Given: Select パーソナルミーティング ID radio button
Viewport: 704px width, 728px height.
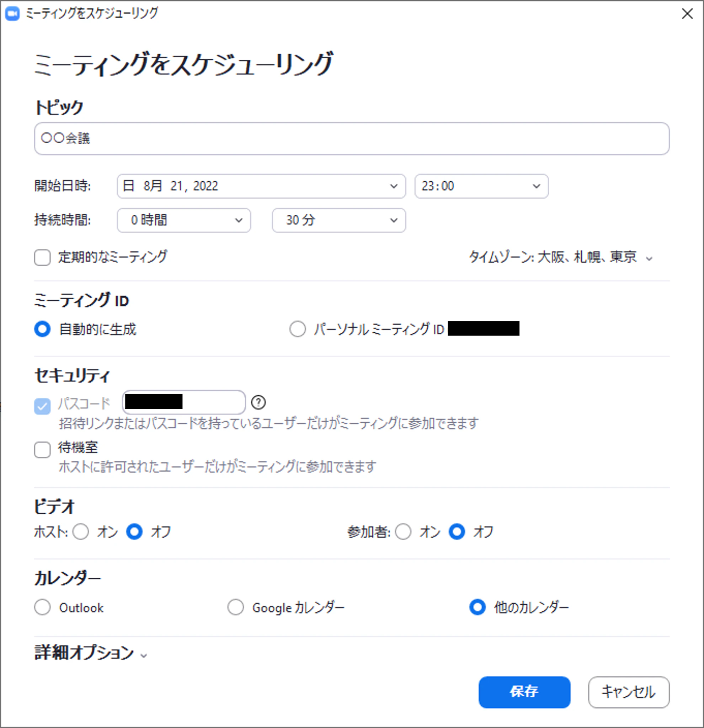Looking at the screenshot, I should [298, 329].
